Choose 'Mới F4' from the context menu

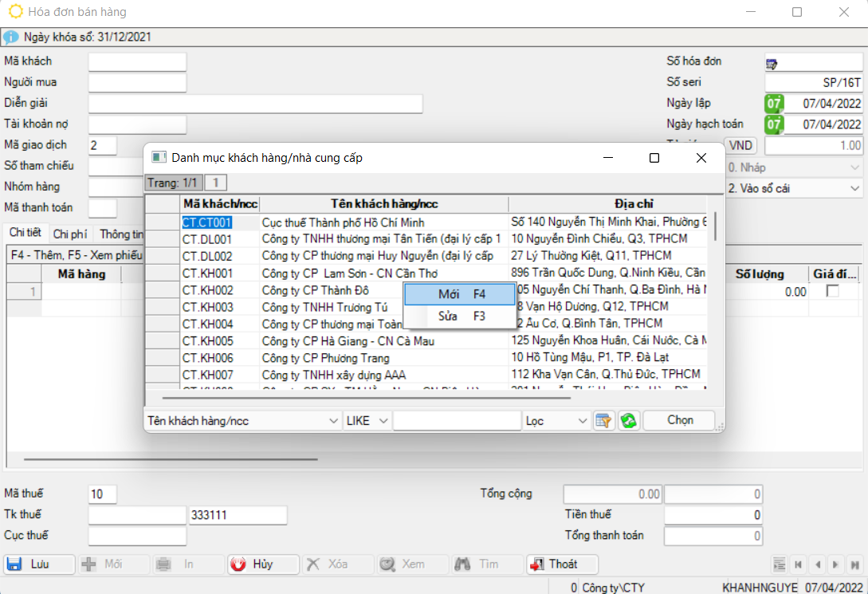tap(460, 294)
